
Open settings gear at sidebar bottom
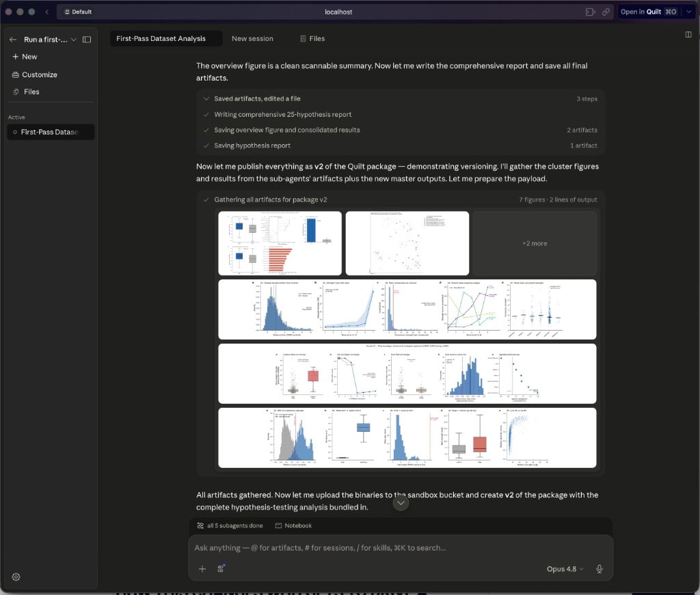[x=16, y=577]
